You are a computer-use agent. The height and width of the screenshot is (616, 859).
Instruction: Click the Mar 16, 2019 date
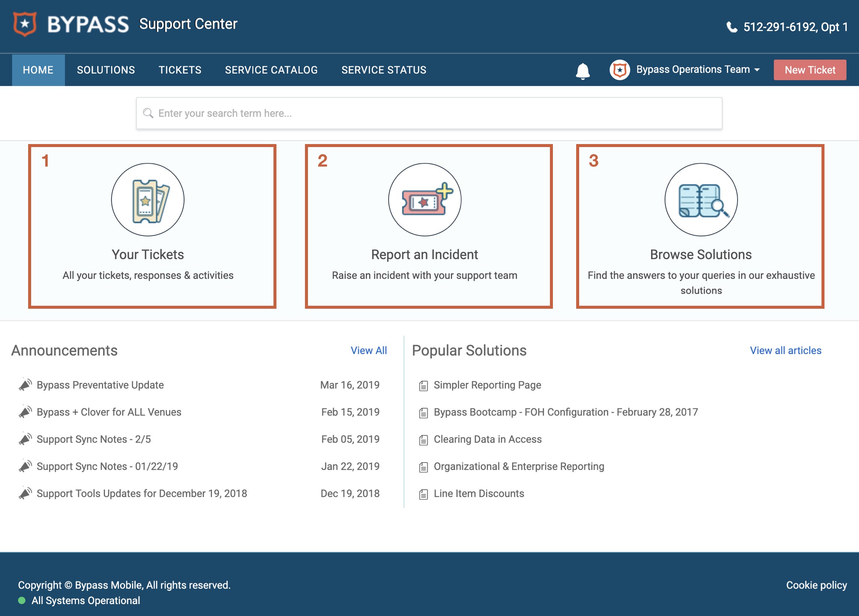(x=350, y=385)
